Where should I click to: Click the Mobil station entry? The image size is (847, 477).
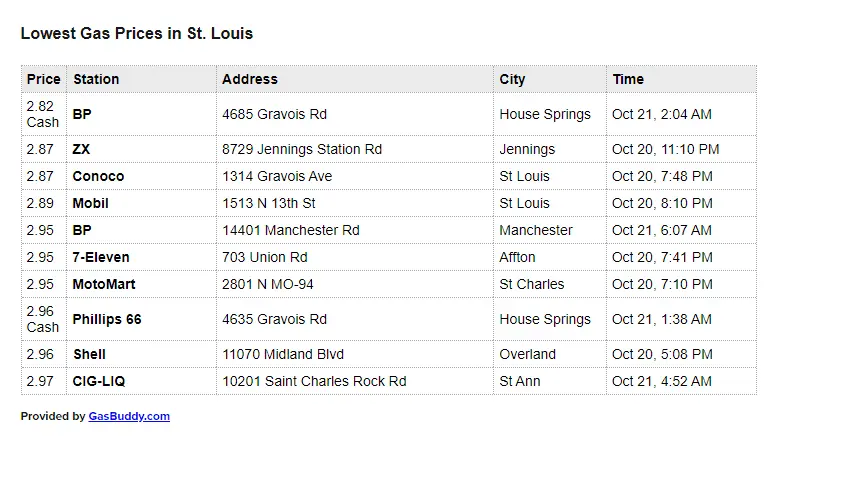pyautogui.click(x=90, y=203)
